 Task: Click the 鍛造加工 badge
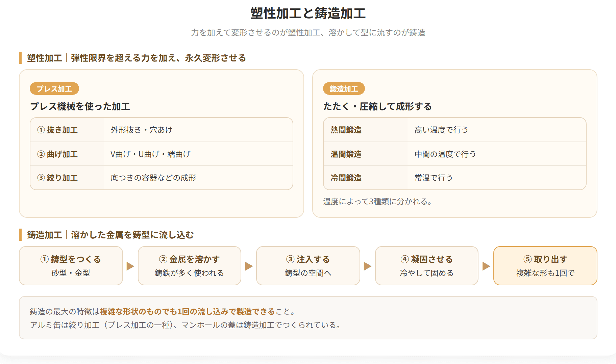[344, 89]
